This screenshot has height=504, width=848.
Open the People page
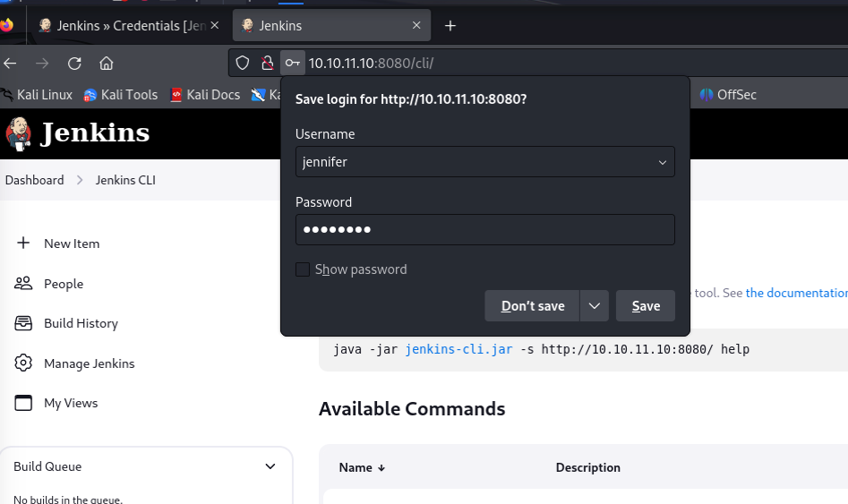pos(64,284)
